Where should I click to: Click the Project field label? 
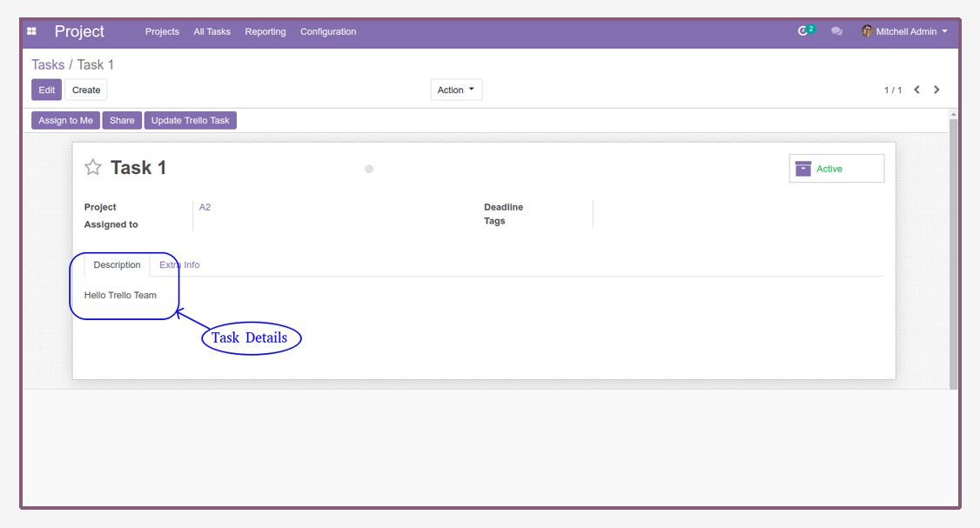click(100, 207)
